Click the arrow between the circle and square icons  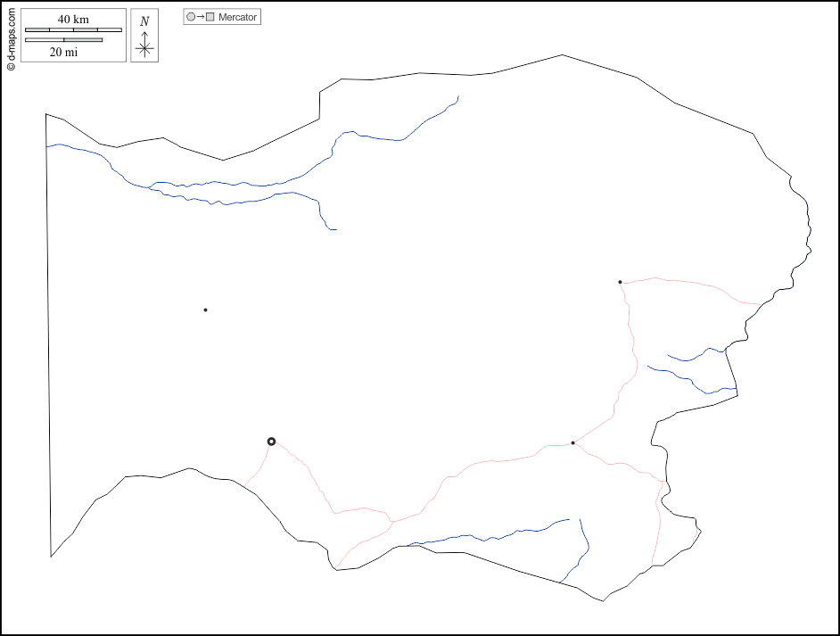pos(201,17)
